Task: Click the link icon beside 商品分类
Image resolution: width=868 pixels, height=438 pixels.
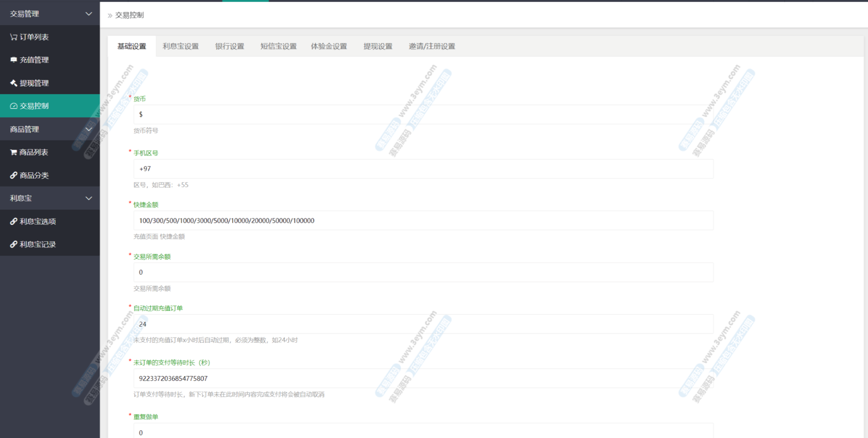Action: pos(14,175)
